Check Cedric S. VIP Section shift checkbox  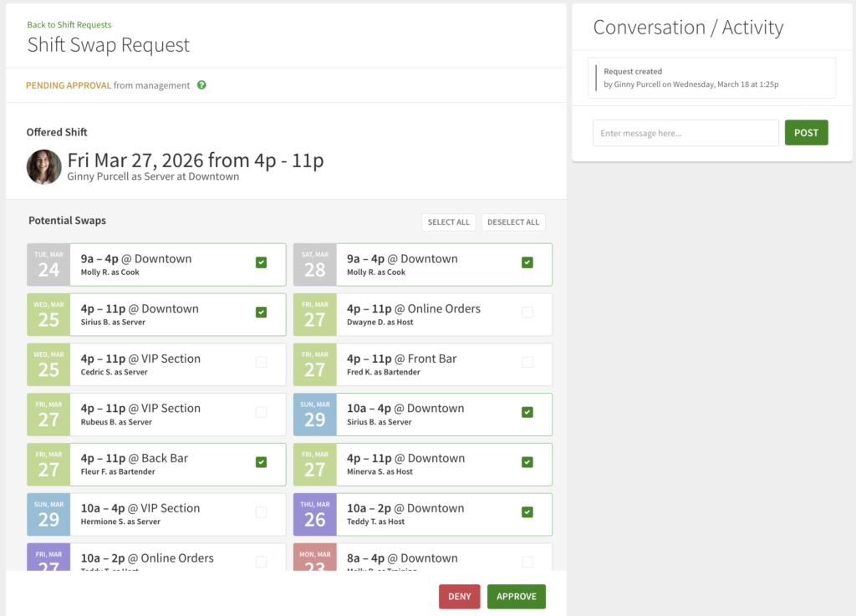(x=261, y=362)
